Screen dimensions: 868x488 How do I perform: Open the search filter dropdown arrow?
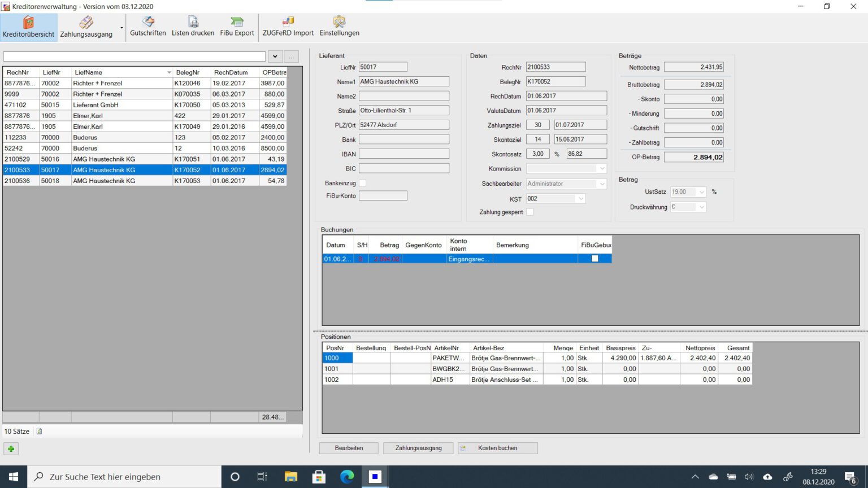(x=275, y=56)
